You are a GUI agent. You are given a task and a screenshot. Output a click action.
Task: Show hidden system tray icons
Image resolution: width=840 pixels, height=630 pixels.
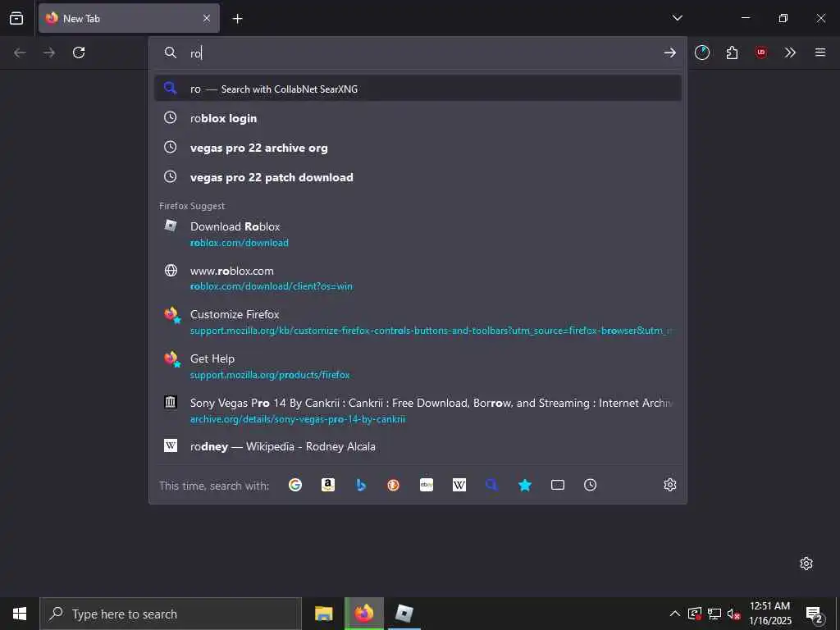675,614
